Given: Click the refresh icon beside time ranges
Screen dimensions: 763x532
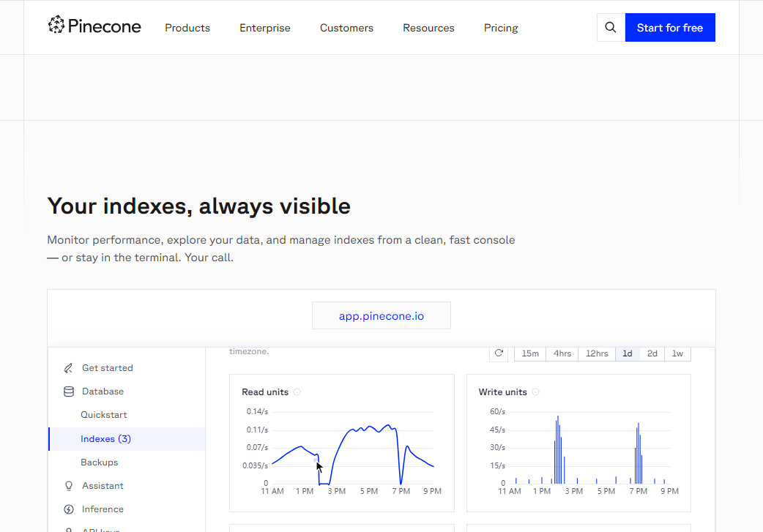Looking at the screenshot, I should [499, 353].
